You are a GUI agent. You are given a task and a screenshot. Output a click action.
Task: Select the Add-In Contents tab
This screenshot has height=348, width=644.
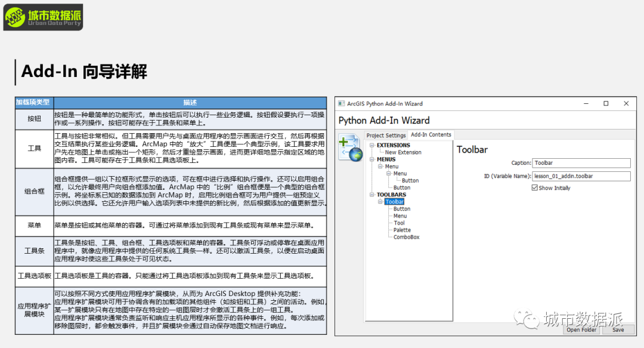point(431,134)
